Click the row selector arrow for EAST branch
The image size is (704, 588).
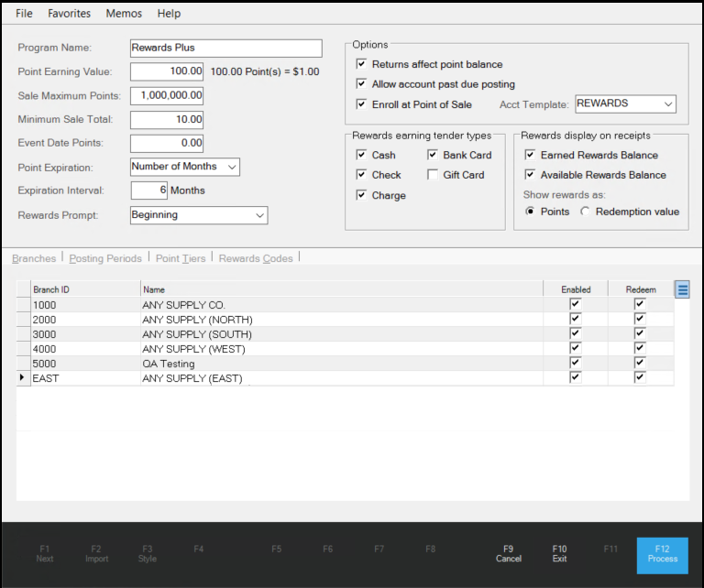point(22,378)
